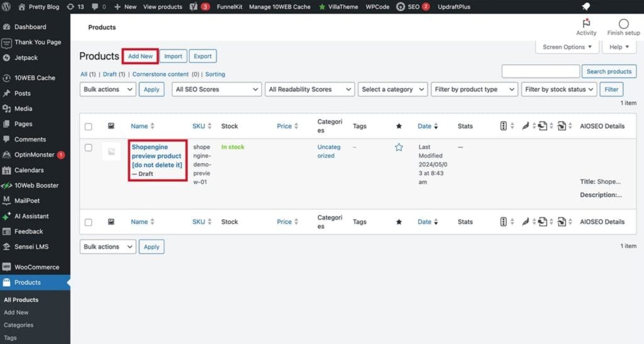Expand Screen Options panel
Image resolution: width=644 pixels, height=344 pixels.
point(567,47)
